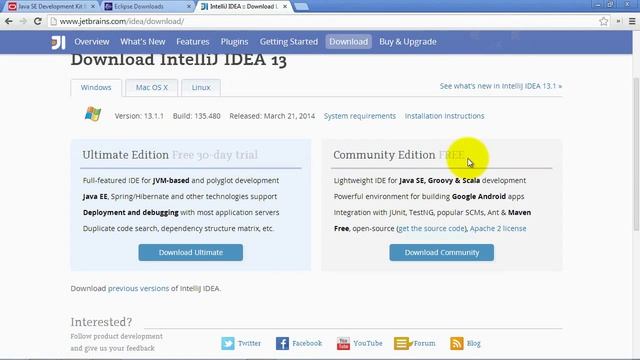Image resolution: width=640 pixels, height=360 pixels.
Task: Open the YouTube text link
Action: [x=368, y=343]
